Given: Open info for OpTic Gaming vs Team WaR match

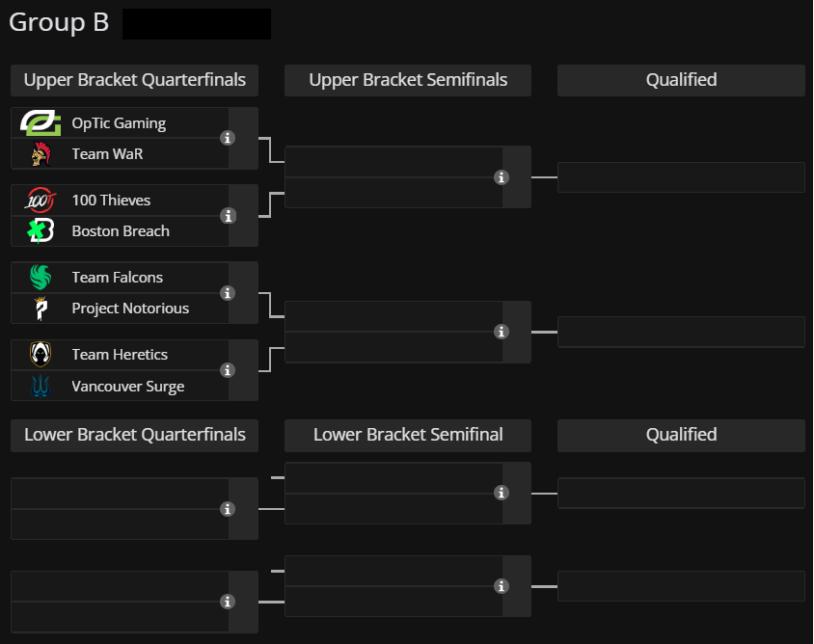Looking at the screenshot, I should pos(228,138).
